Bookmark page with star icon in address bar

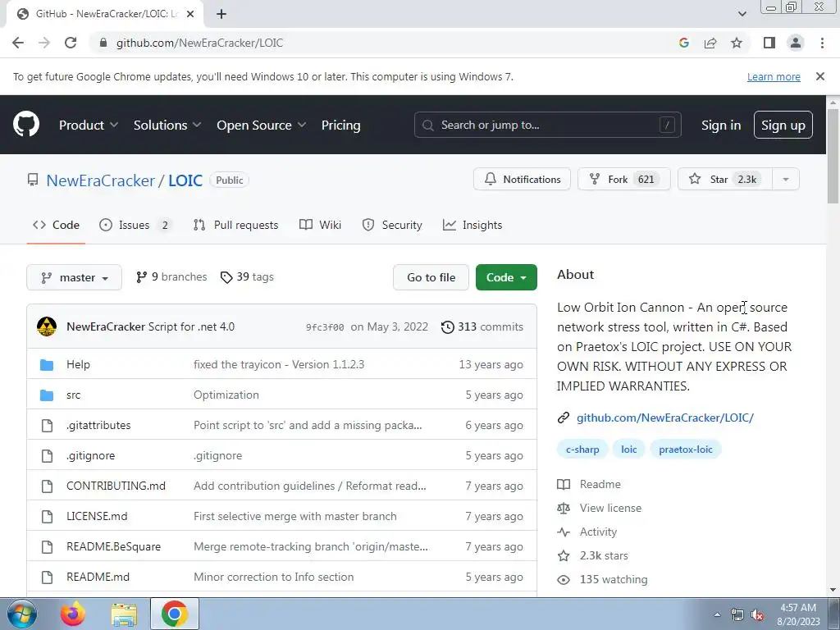pos(737,43)
